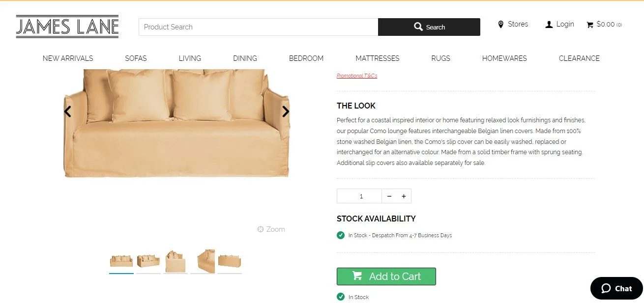The width and height of the screenshot is (644, 303).
Task: Click the Stores location pin icon
Action: [501, 25]
